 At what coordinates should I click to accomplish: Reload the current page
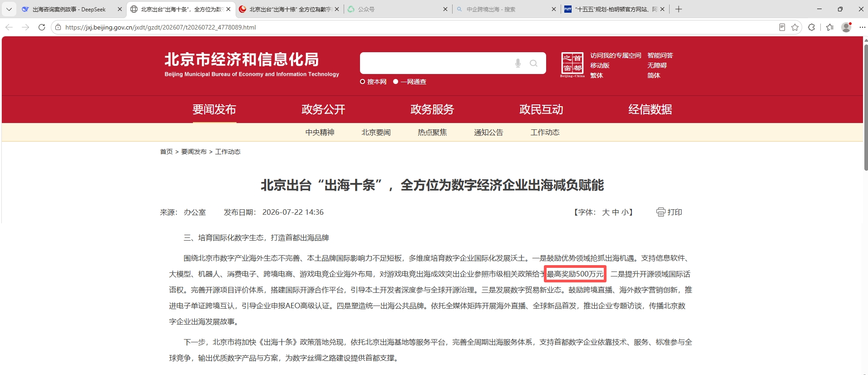(x=42, y=27)
